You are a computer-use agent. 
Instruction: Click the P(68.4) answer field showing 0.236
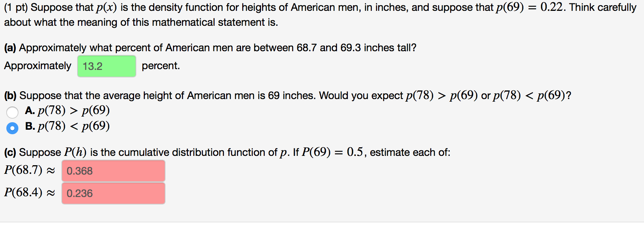point(113,193)
